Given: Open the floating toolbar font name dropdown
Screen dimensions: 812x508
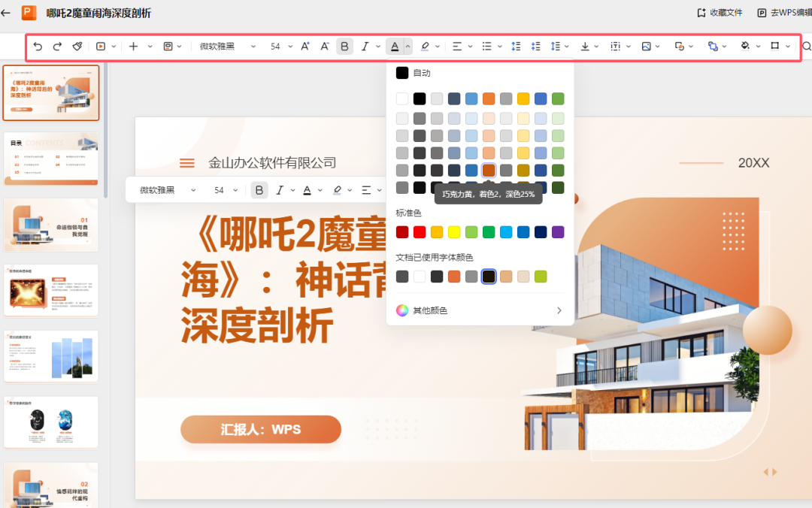Looking at the screenshot, I should click(168, 190).
